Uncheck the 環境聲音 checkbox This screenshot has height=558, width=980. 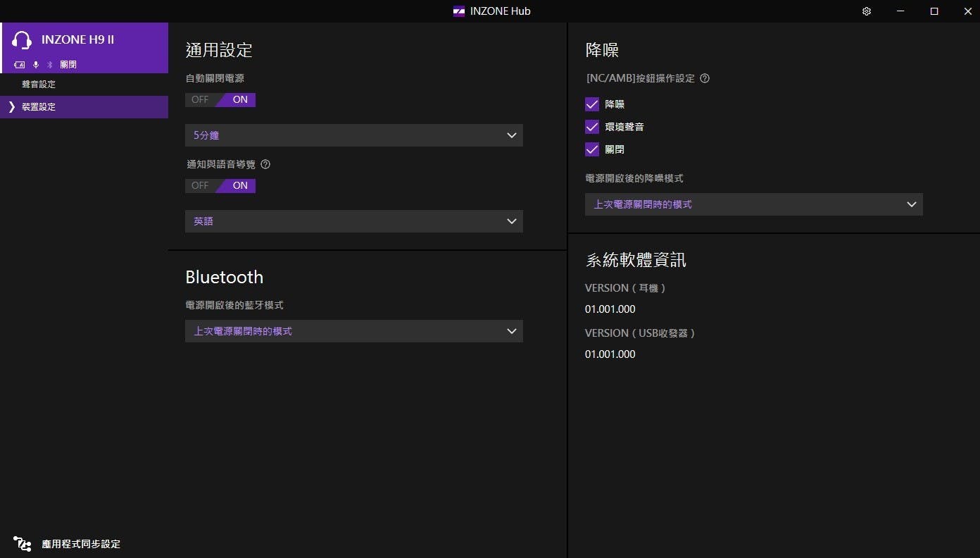[592, 127]
